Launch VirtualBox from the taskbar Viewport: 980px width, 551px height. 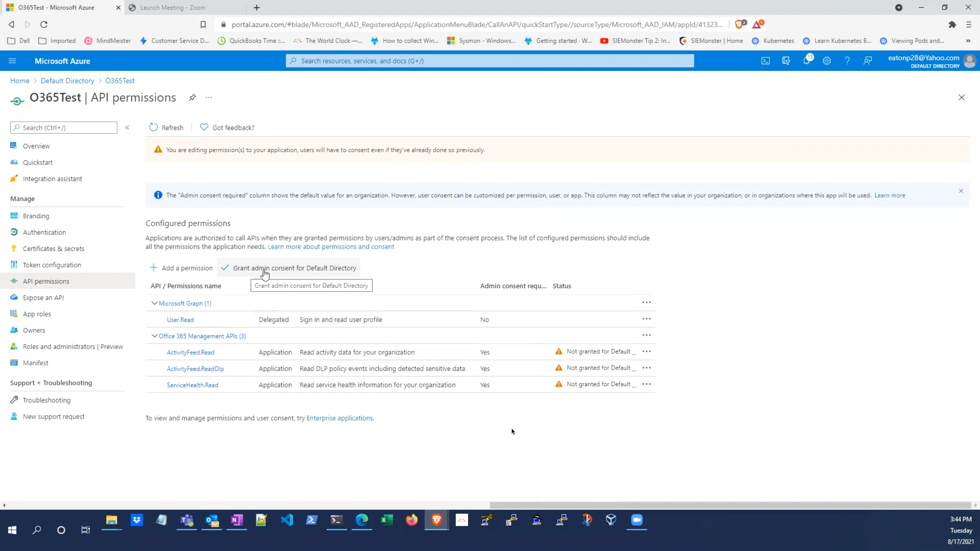click(x=611, y=520)
